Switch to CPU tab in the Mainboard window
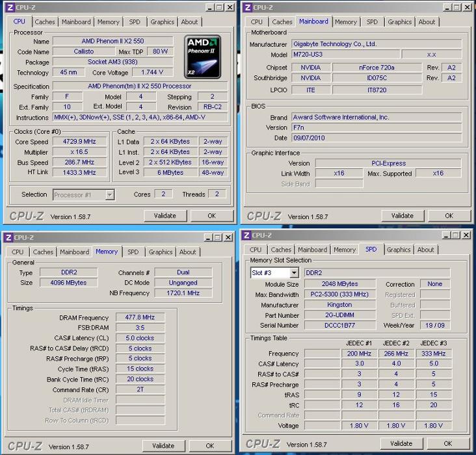476x455 pixels. 256,22
